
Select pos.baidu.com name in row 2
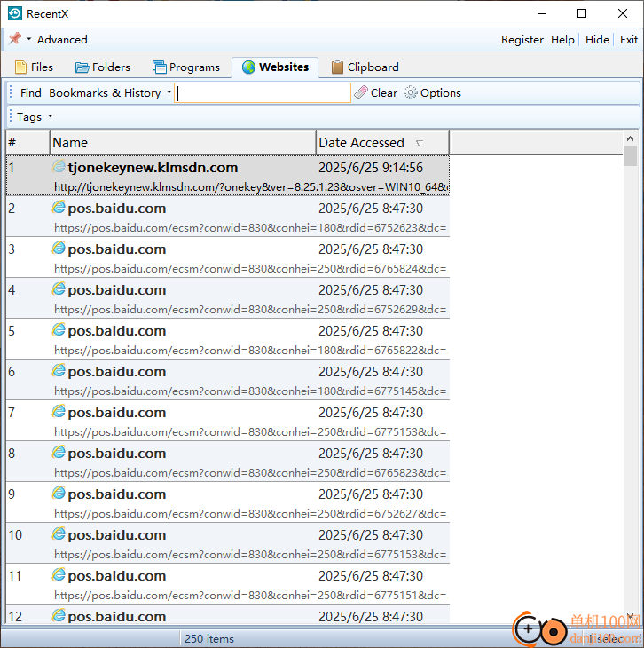tap(117, 209)
